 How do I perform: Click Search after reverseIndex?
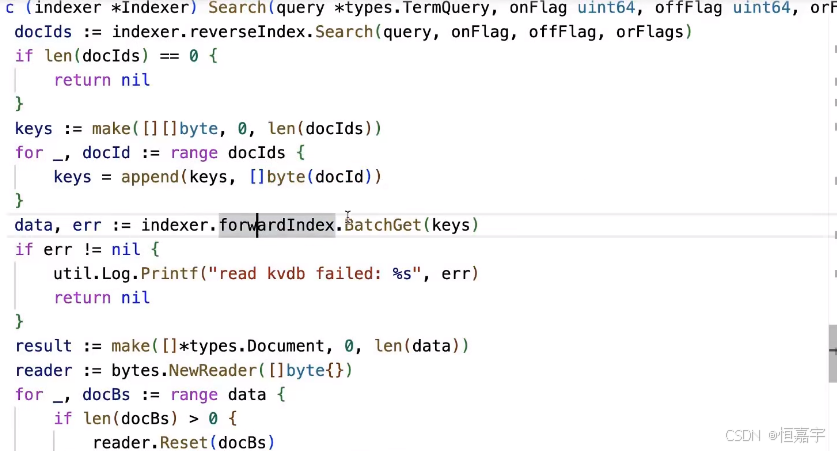point(344,32)
